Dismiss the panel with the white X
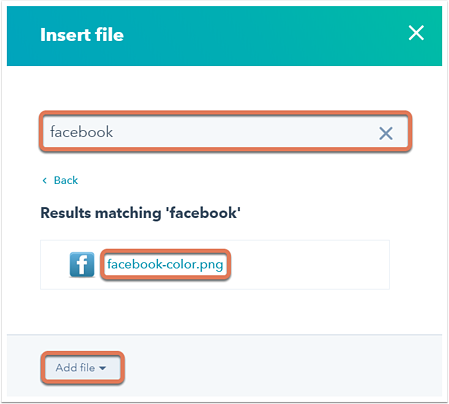Viewport: 449px width, 404px height. click(416, 33)
